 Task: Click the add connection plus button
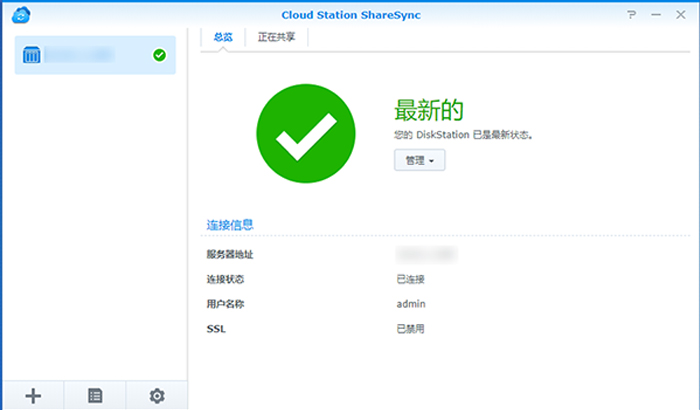click(33, 396)
